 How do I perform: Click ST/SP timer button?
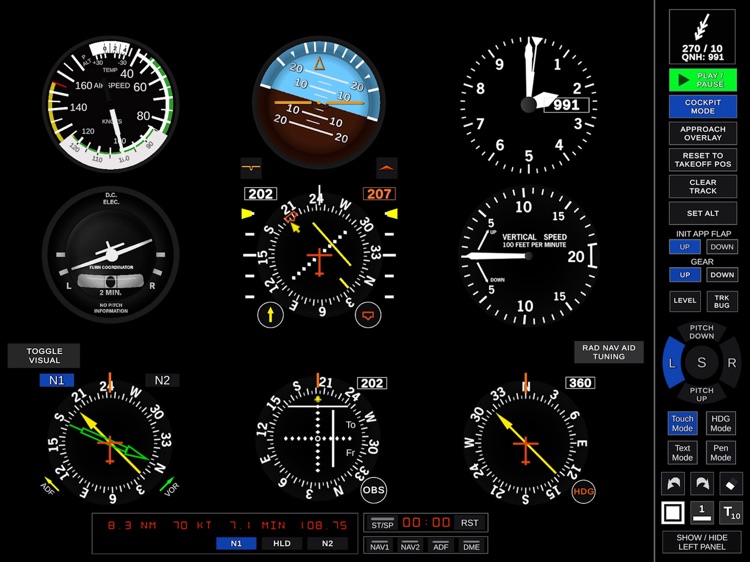(x=383, y=523)
